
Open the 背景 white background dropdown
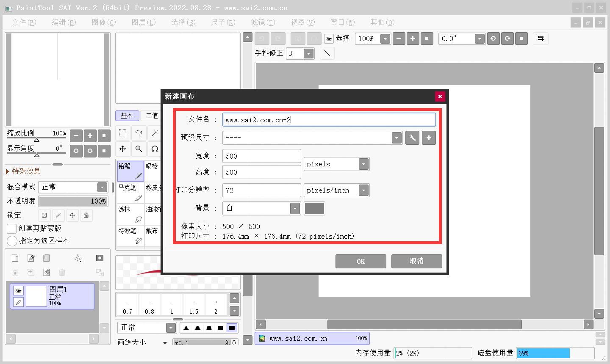(295, 208)
